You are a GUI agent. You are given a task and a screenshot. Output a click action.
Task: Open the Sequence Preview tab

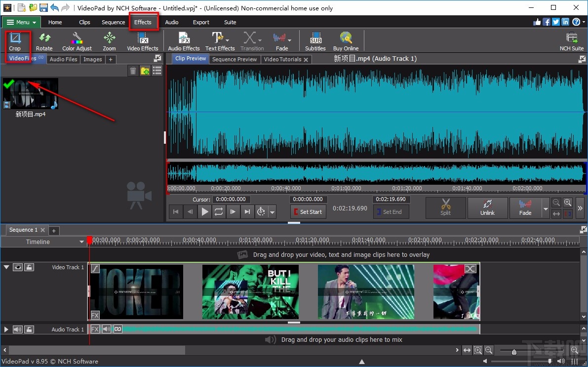coord(235,59)
